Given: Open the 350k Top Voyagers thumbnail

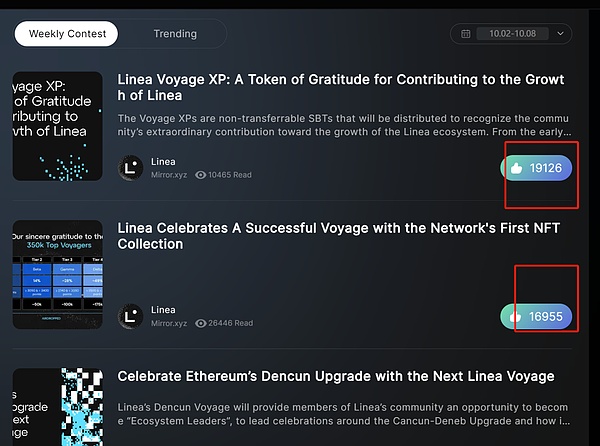Looking at the screenshot, I should click(57, 275).
